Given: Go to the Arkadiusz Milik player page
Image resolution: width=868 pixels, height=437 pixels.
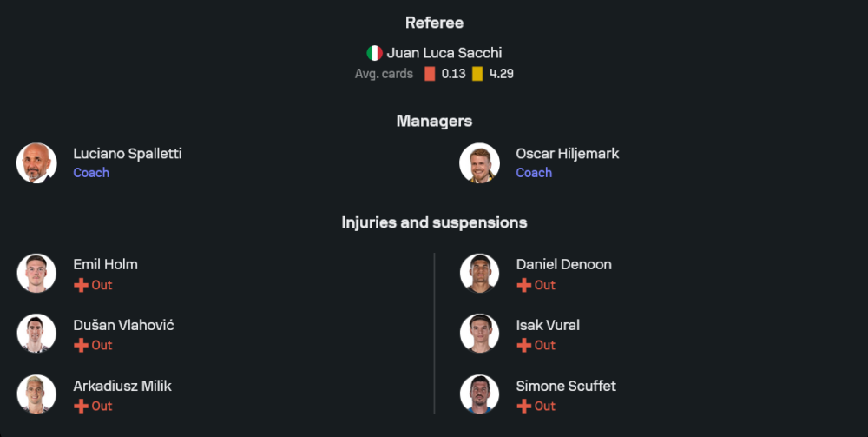Looking at the screenshot, I should pyautogui.click(x=122, y=386).
